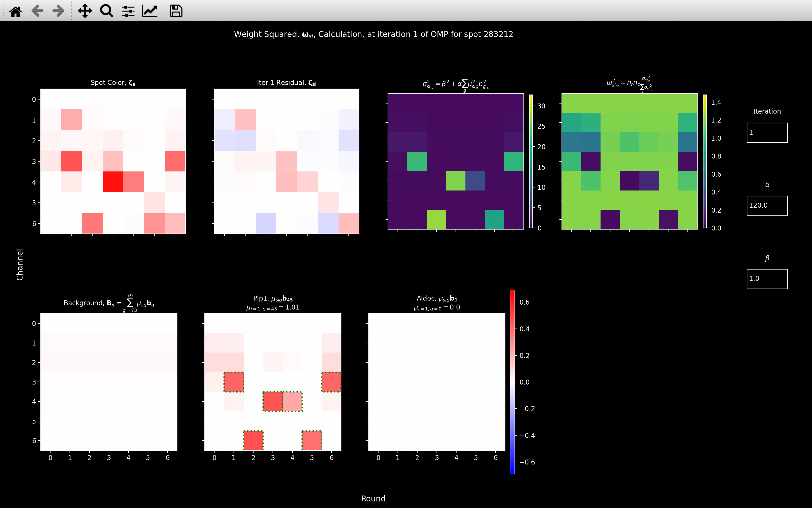Click the omega squared weight heatmap
812x508 pixels.
coord(629,161)
